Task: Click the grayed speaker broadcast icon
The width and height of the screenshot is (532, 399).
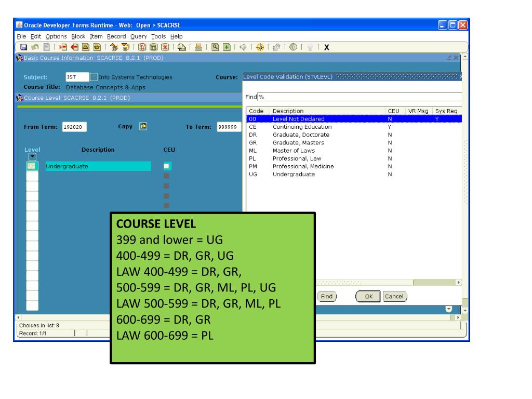Action: pos(243,47)
